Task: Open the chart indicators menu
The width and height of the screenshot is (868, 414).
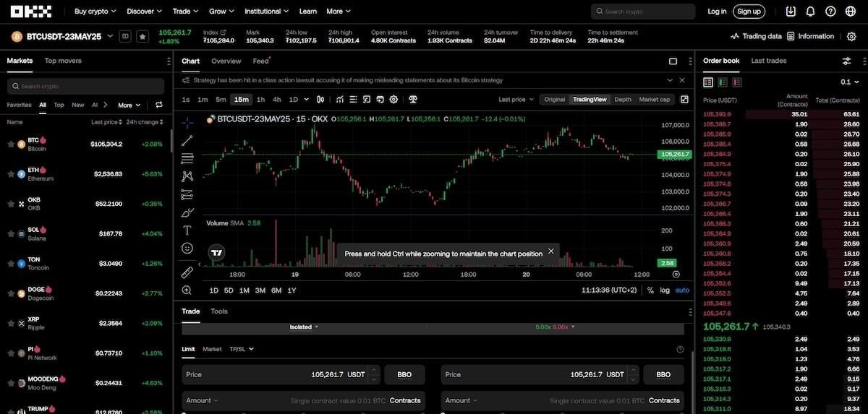Action: (340, 99)
